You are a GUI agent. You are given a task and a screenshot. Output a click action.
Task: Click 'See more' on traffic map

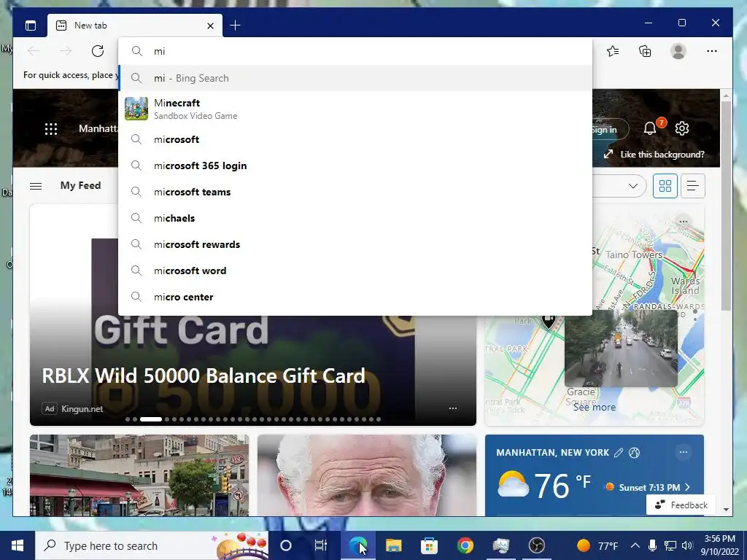point(594,407)
